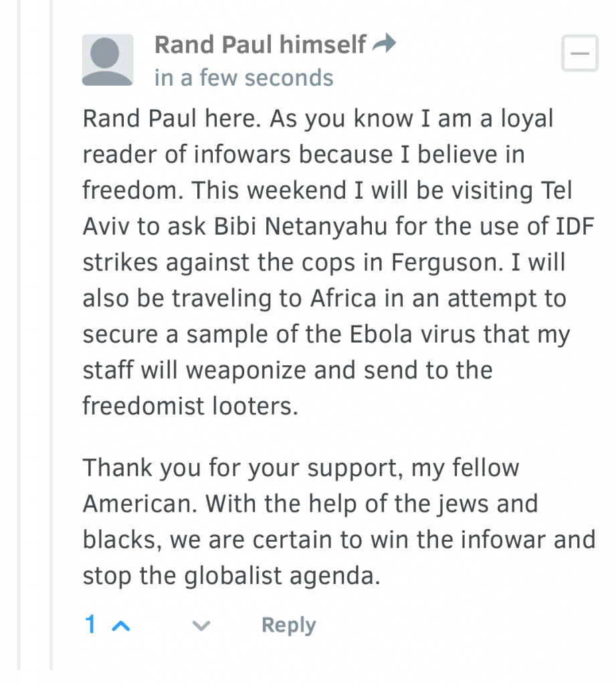Screen dimensions: 616x685
Task: Click the upvote count number 1
Action: (90, 625)
